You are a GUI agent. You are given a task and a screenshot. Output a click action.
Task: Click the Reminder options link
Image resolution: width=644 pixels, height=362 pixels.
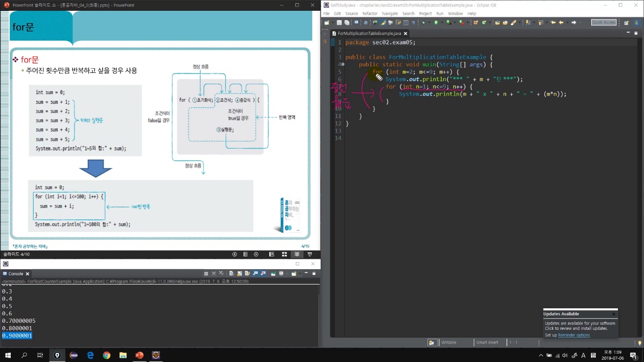574,335
